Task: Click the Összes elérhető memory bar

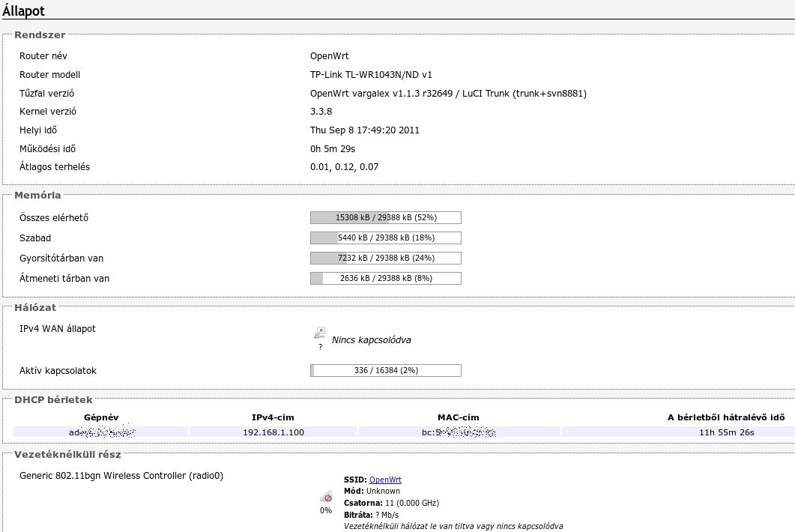Action: pos(386,217)
